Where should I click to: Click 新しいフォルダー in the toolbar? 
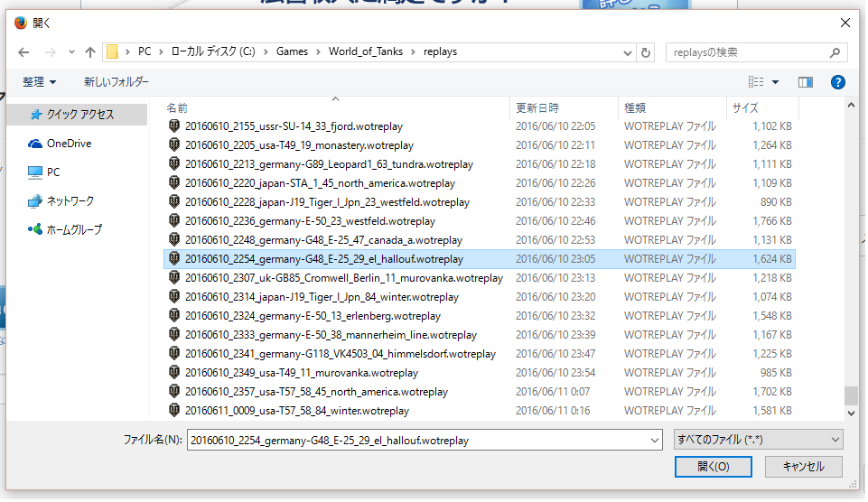click(117, 82)
